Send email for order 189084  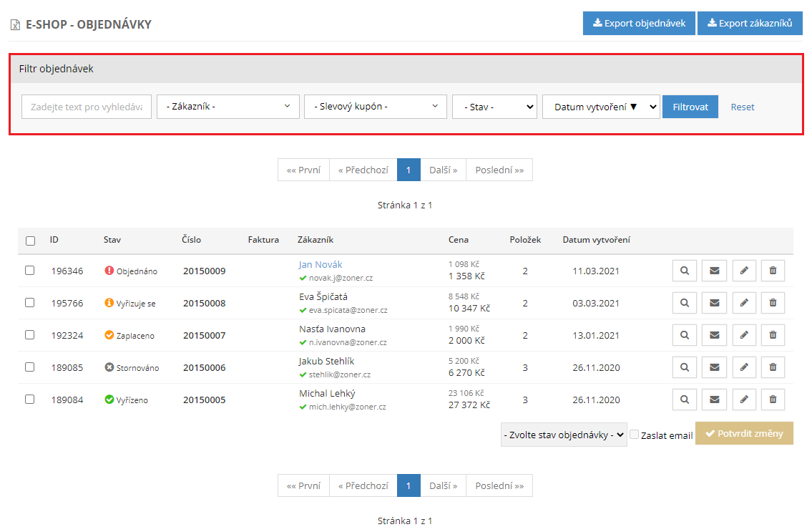click(714, 400)
